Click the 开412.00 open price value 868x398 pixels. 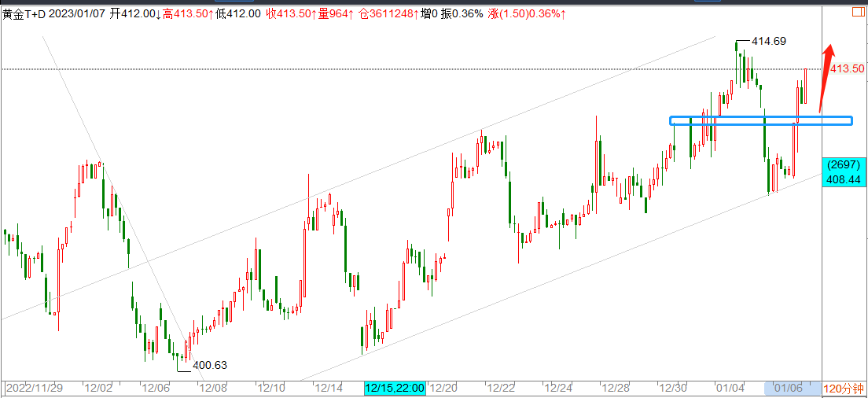click(132, 15)
